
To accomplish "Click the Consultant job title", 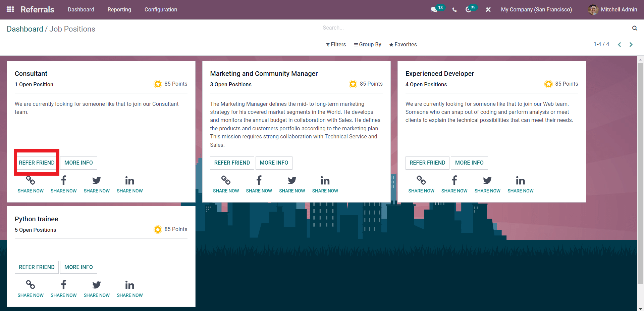I will pos(31,74).
